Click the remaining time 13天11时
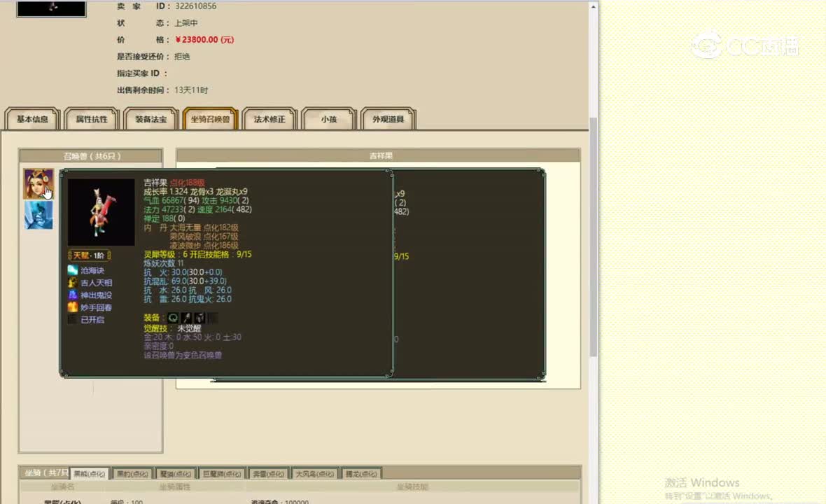The width and height of the screenshot is (826, 504). click(191, 90)
